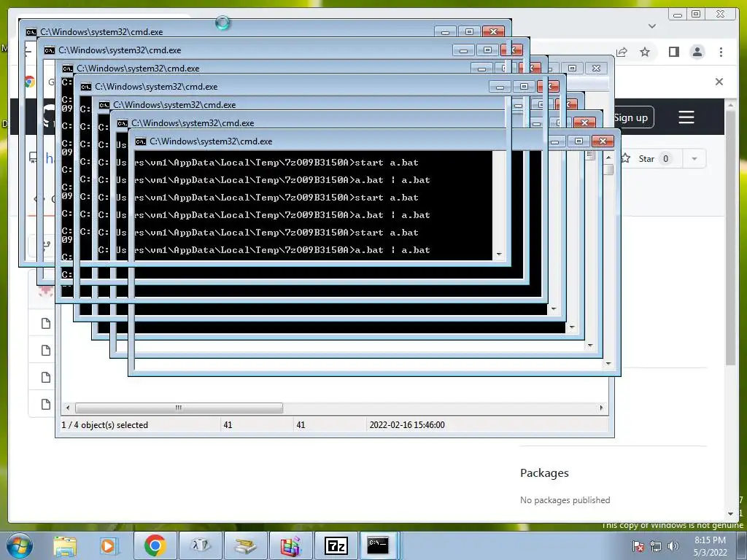The height and width of the screenshot is (560, 747).
Task: Close the frontmost cmd.exe window
Action: (x=603, y=141)
